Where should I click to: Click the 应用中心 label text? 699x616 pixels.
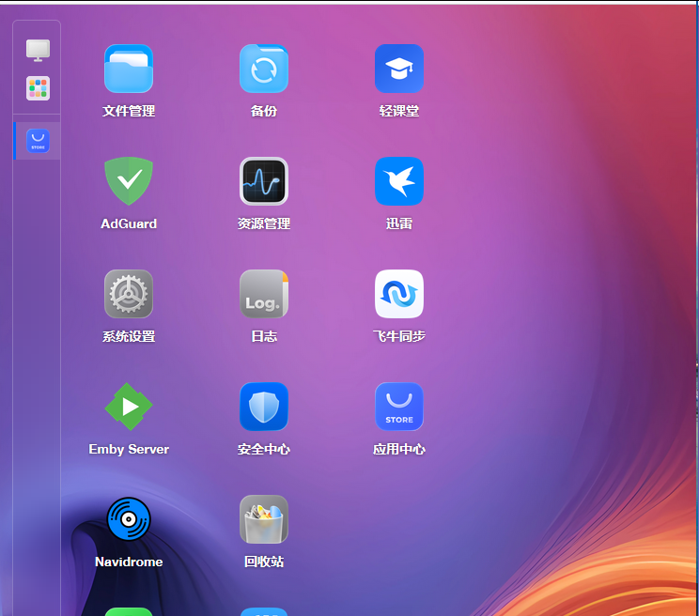(x=399, y=449)
